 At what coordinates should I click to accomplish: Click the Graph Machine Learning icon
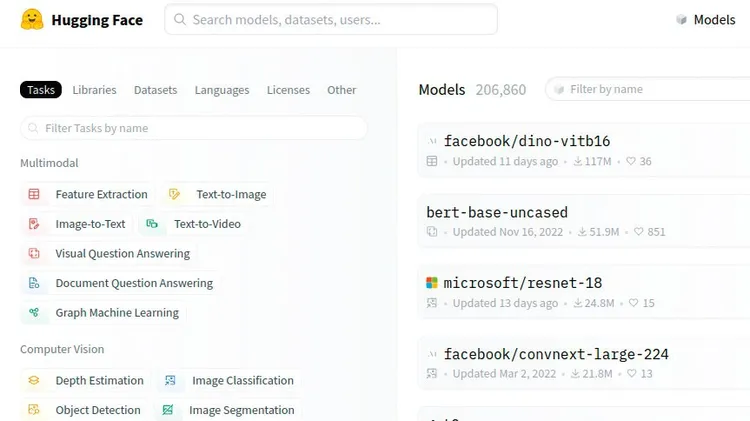[34, 313]
